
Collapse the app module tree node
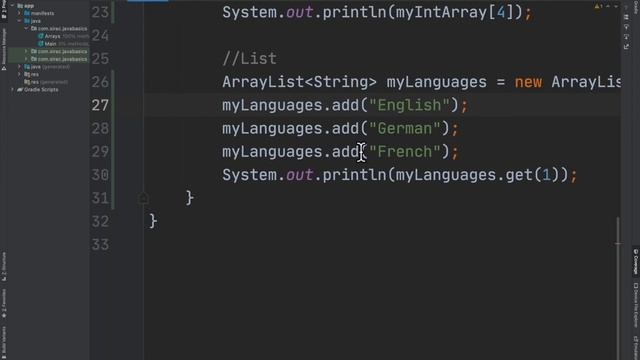12,6
